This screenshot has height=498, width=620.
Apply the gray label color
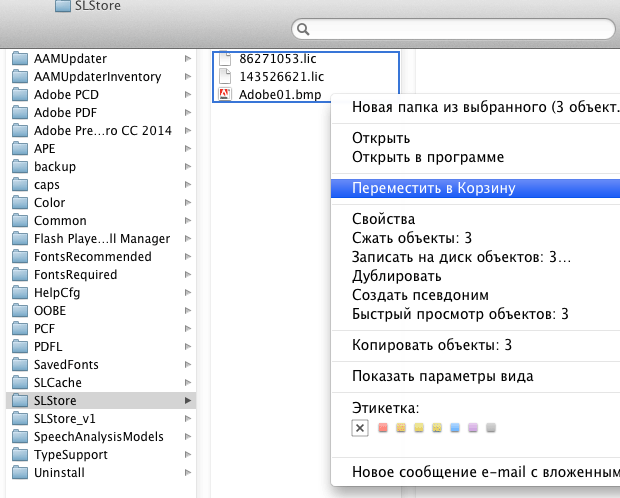491,428
